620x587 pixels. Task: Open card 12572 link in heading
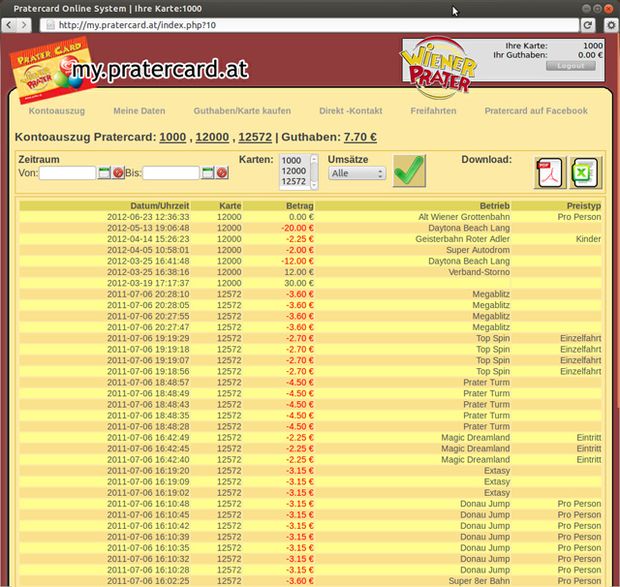(255, 137)
